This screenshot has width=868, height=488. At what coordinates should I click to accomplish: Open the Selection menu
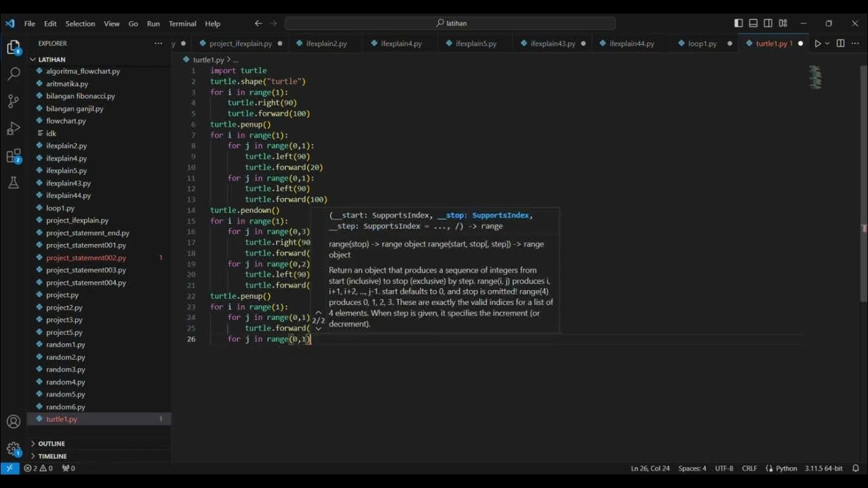tap(80, 23)
